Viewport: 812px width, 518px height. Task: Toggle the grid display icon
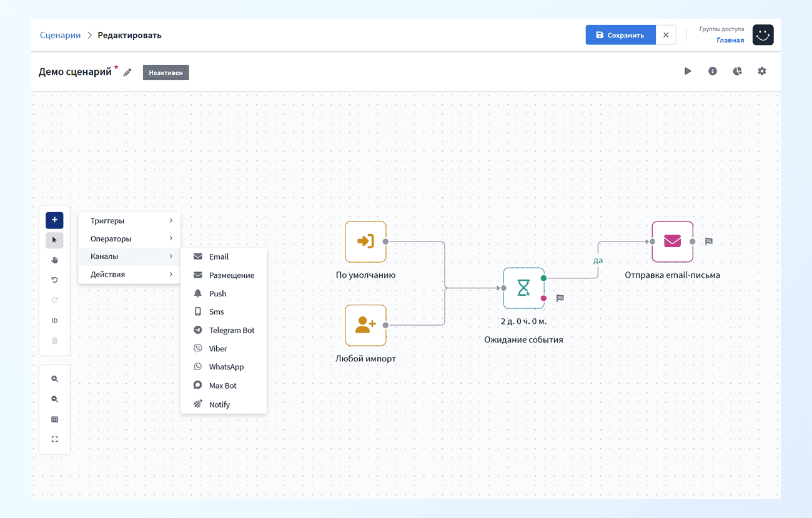tap(54, 419)
